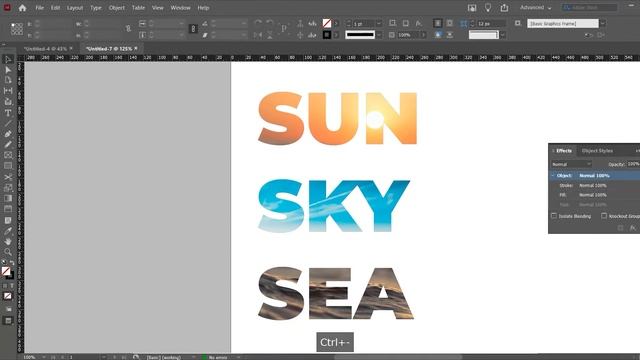Open the Normal blending mode dropdown
Screen dimensions: 640x360
571,164
